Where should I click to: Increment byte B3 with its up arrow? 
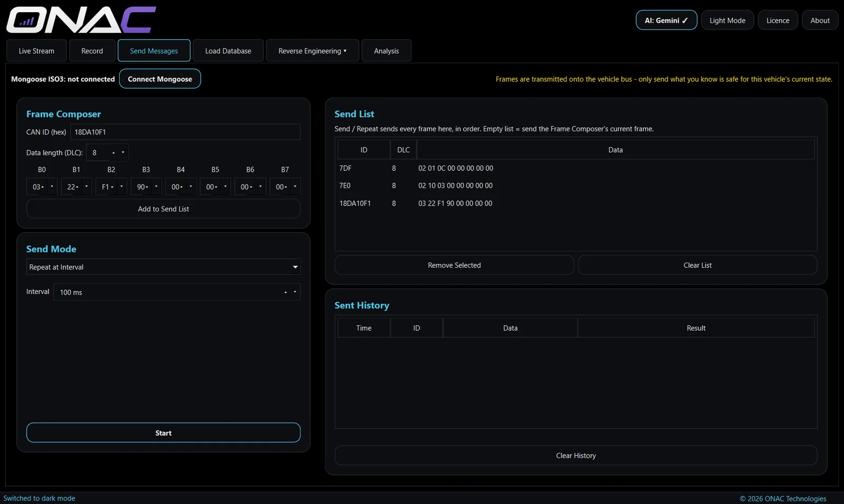[147, 187]
